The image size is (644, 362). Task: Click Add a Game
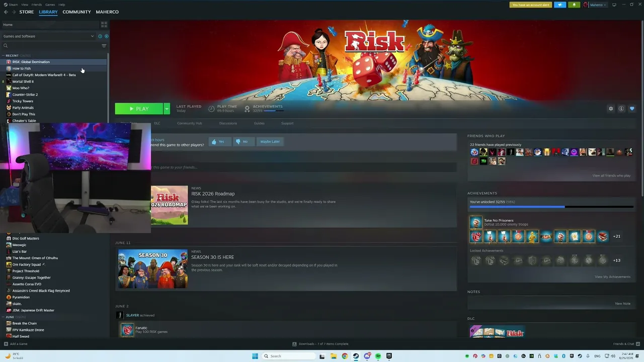pyautogui.click(x=16, y=344)
